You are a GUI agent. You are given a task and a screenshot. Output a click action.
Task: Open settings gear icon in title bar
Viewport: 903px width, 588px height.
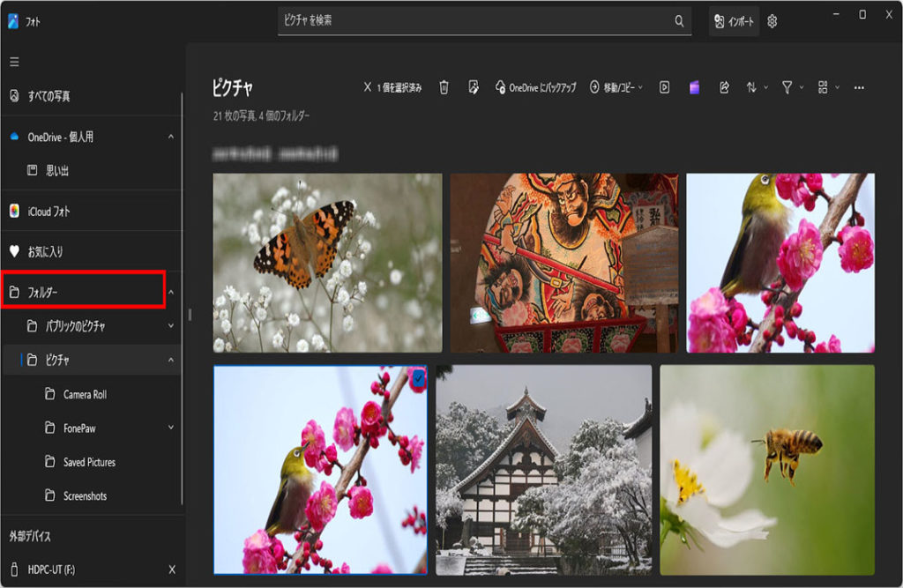(x=772, y=21)
